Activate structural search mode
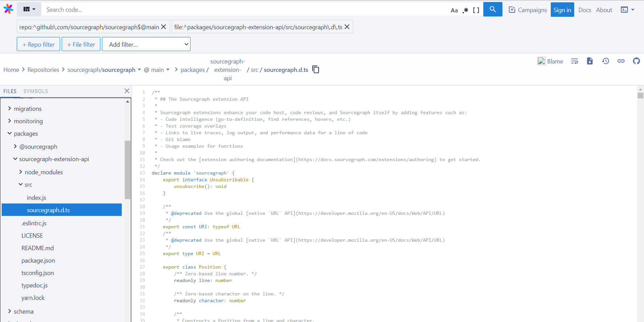This screenshot has width=644, height=322. (476, 10)
